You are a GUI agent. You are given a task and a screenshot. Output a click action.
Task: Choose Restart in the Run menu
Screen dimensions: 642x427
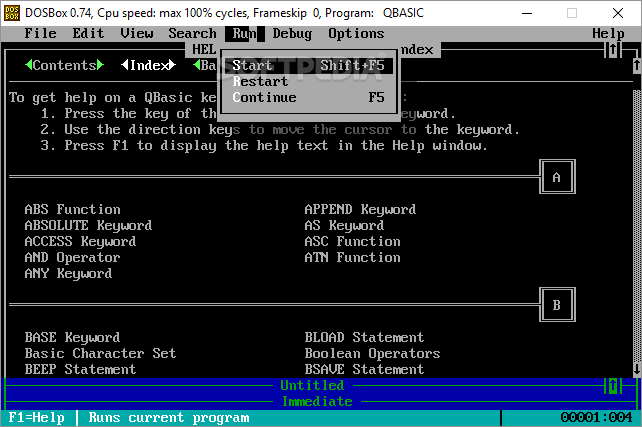pos(308,81)
